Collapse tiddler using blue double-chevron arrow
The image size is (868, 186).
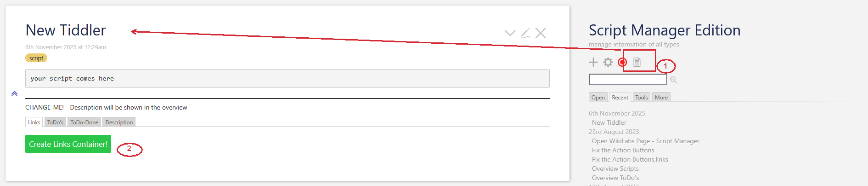pyautogui.click(x=14, y=93)
